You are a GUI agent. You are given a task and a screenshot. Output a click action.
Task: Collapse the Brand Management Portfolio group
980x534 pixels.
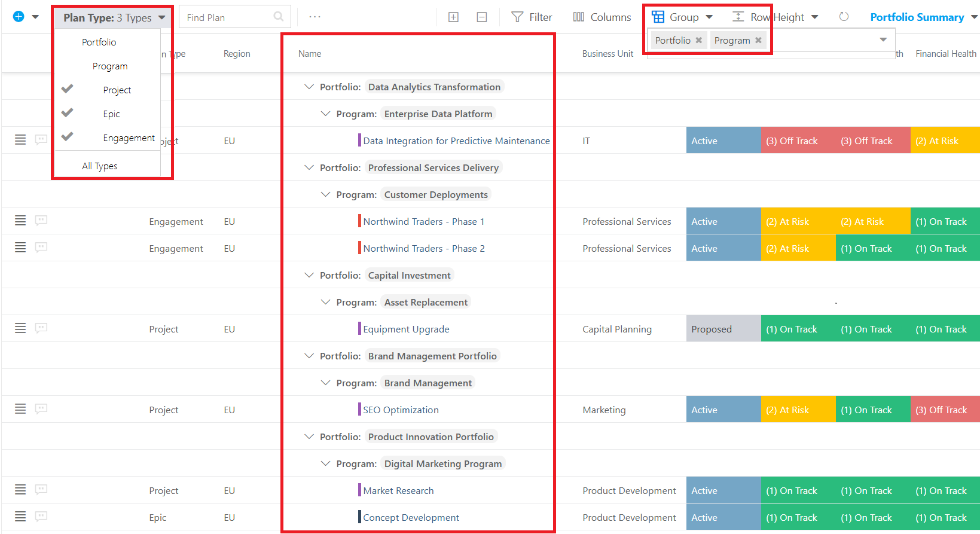click(x=309, y=356)
